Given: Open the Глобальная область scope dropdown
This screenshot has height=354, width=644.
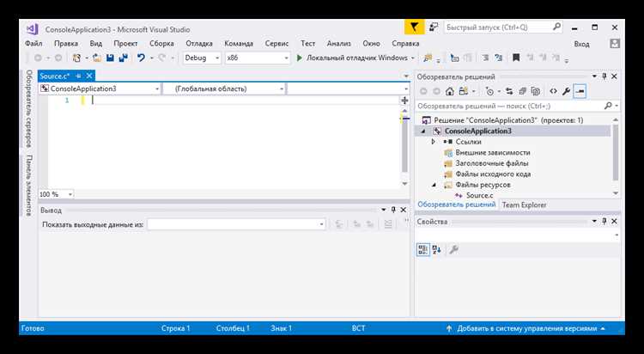Looking at the screenshot, I should [224, 88].
